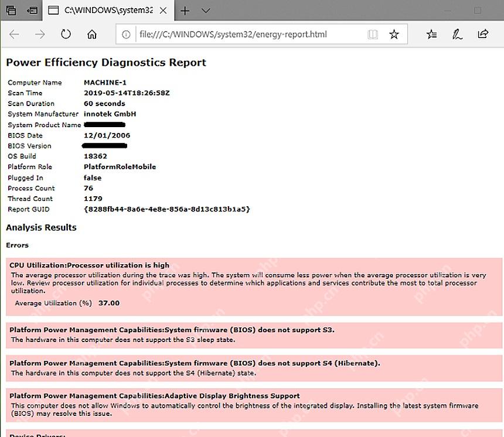The width and height of the screenshot is (504, 437).
Task: Select the Report GUID value
Action: click(x=167, y=209)
